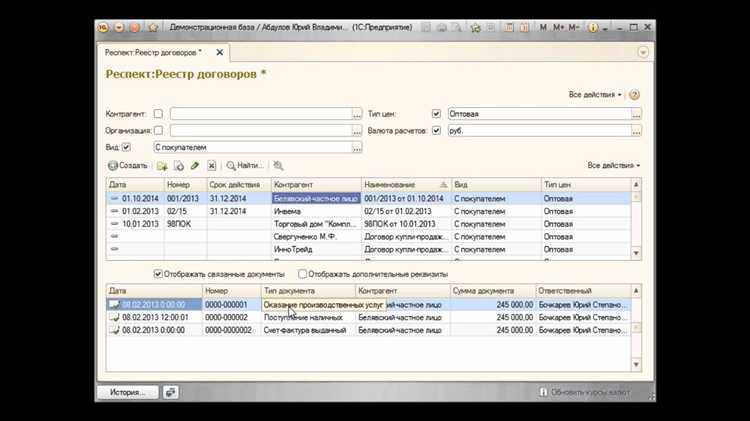Click the Создать button

(128, 166)
